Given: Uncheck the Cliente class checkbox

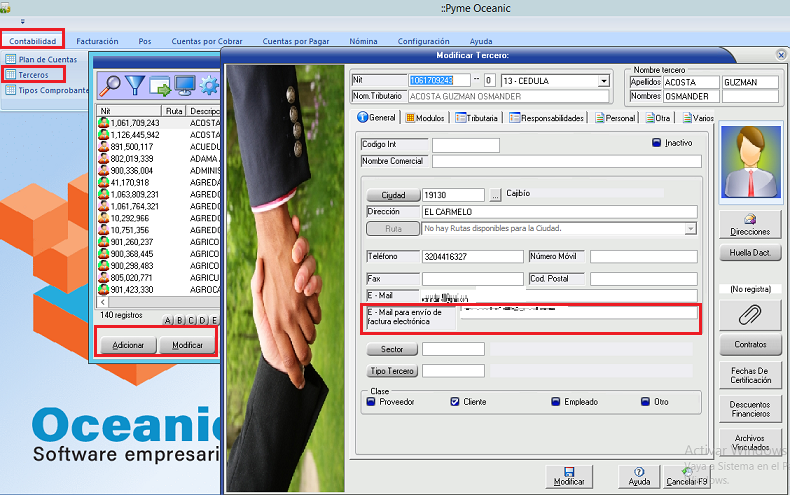Looking at the screenshot, I should (455, 402).
